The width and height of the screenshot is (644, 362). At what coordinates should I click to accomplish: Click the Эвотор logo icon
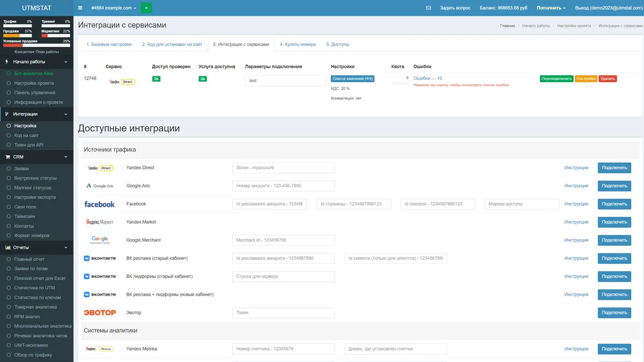100,312
